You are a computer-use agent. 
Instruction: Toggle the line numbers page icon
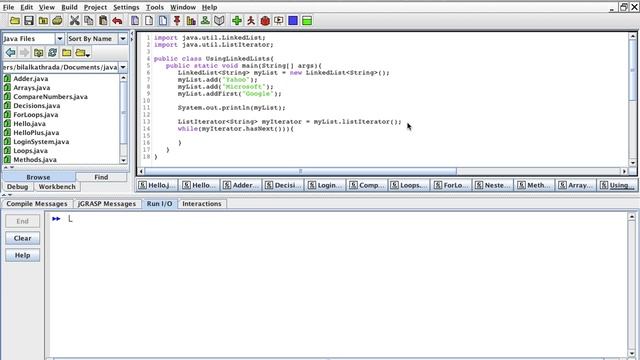pos(162,21)
